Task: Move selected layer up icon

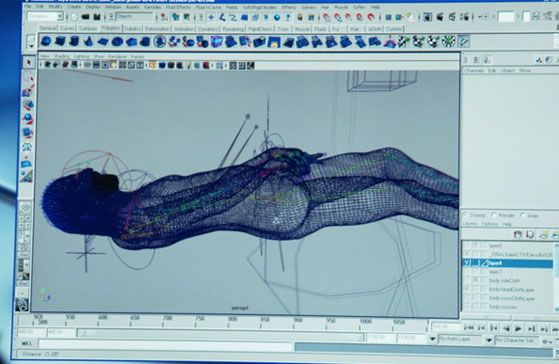Action: tap(518, 234)
